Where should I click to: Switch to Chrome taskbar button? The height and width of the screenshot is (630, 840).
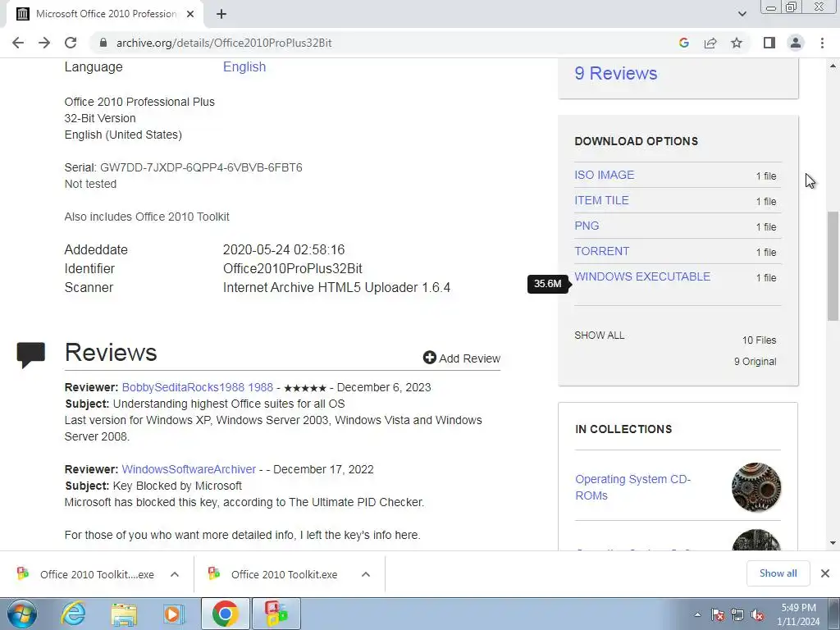click(225, 614)
